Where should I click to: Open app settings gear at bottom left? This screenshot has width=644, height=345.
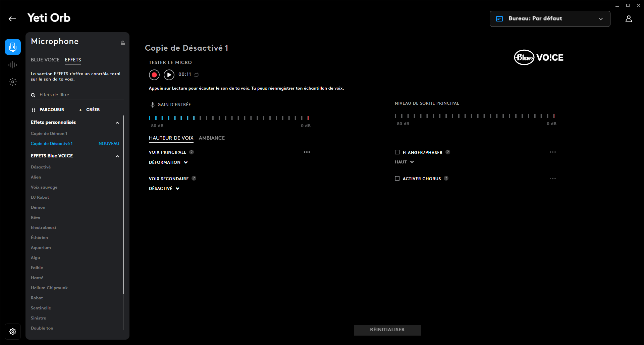tap(13, 332)
